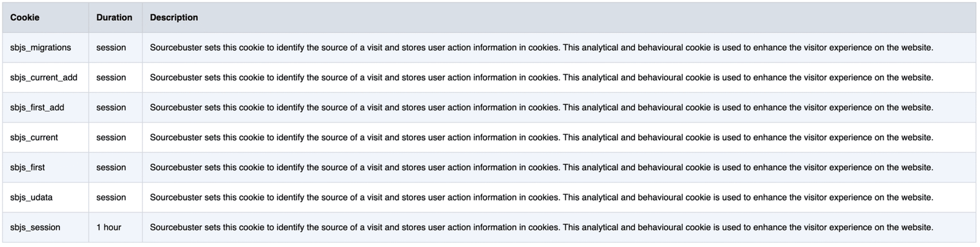
Task: Select the sbjs_first cookie name
Action: pos(28,167)
